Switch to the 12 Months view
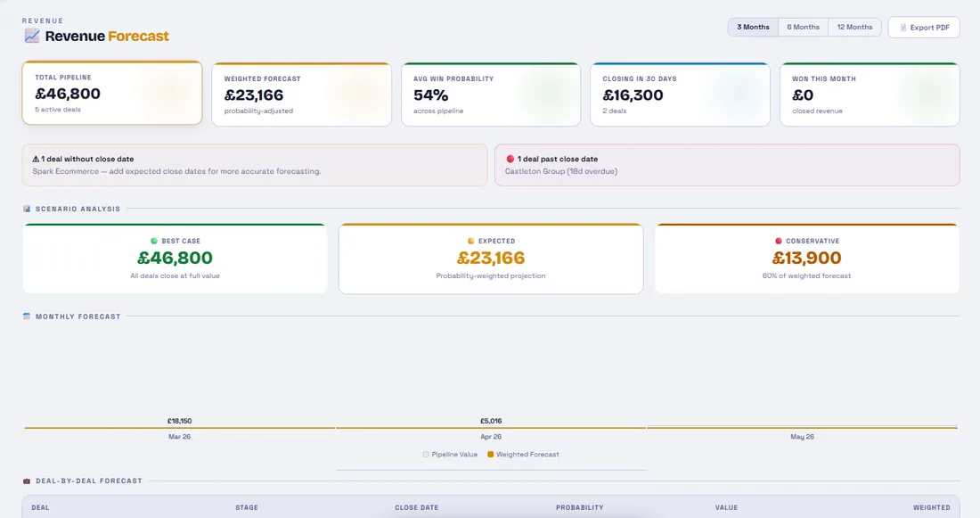The image size is (980, 518). point(854,27)
